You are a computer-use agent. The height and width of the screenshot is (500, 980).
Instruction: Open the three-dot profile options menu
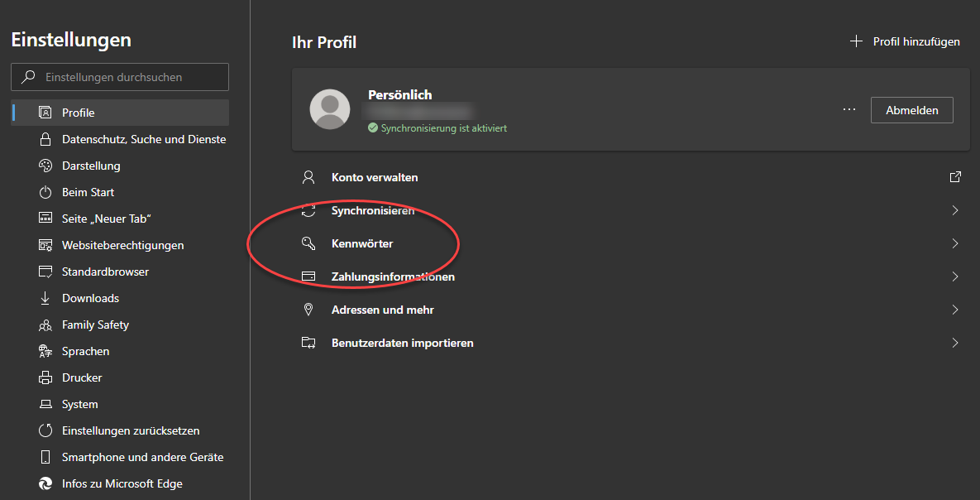[x=849, y=109]
